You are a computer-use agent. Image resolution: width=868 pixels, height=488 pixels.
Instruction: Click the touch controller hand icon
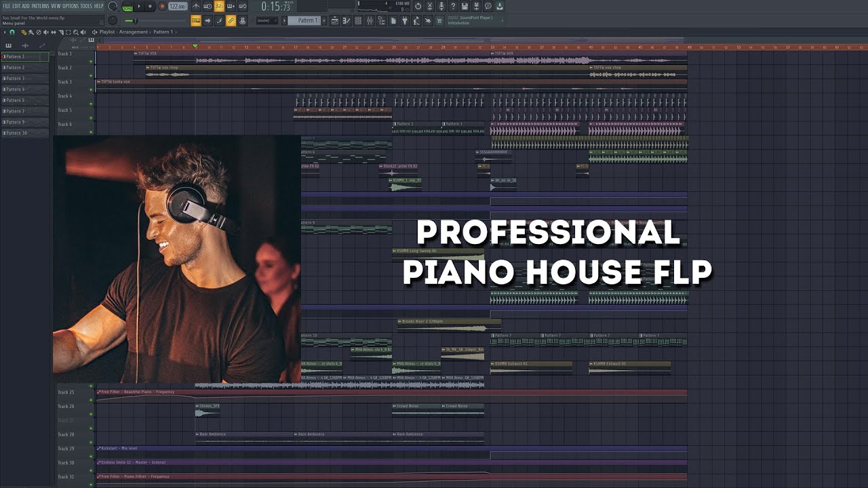tap(428, 20)
